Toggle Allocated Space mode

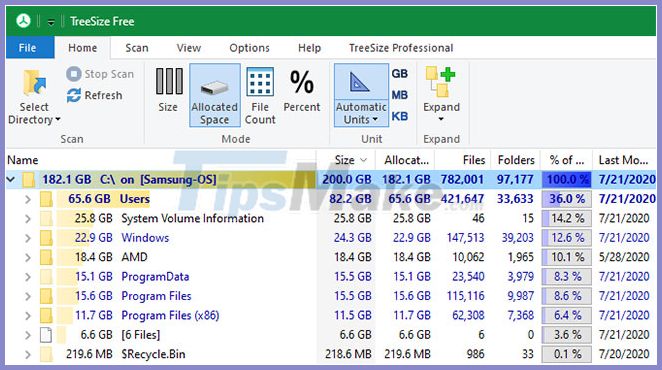(x=214, y=95)
